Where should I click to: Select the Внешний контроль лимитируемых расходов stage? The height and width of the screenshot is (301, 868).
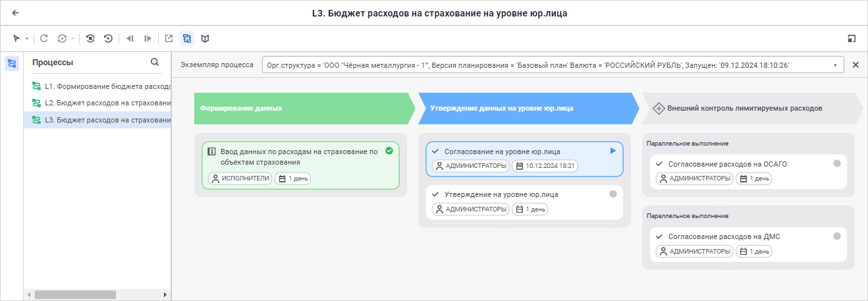(x=744, y=108)
